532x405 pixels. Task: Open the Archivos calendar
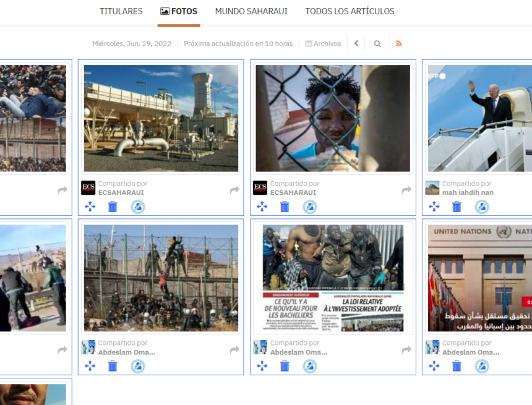pos(323,43)
